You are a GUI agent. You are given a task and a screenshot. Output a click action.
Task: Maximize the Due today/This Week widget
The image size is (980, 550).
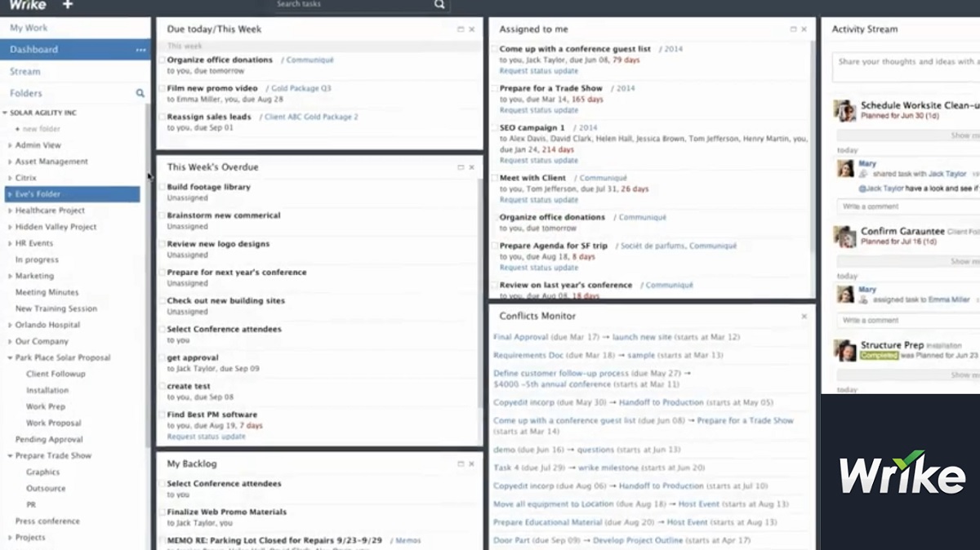461,29
